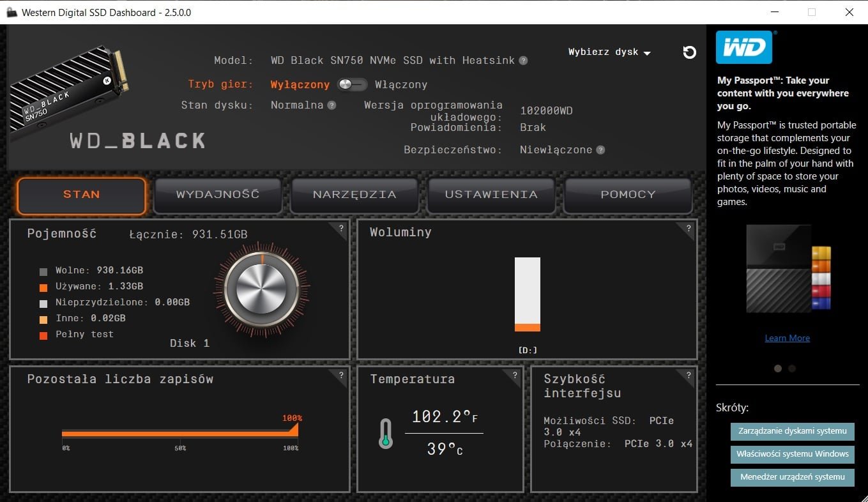Screen dimensions: 868x502
Task: Click the 39°C temperature reading
Action: click(x=445, y=450)
